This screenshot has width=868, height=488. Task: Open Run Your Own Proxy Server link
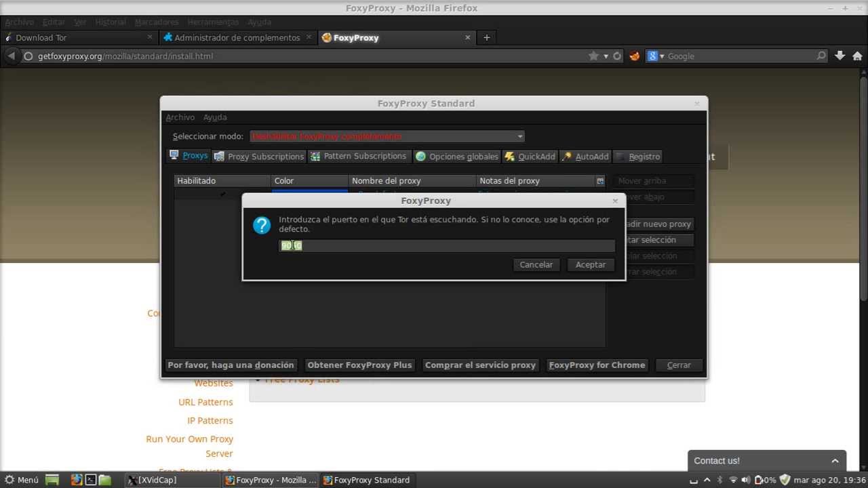(190, 446)
